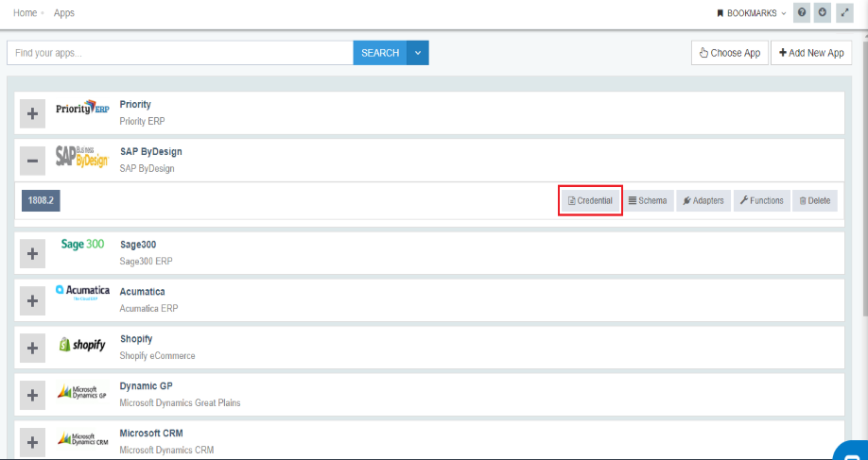Open the Schema for SAP ByDesign

(648, 200)
